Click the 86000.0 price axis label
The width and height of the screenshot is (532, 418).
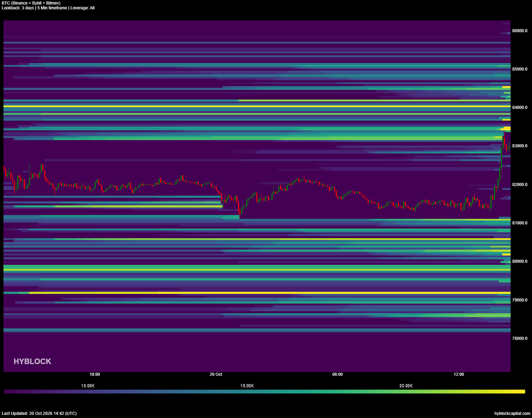(520, 31)
